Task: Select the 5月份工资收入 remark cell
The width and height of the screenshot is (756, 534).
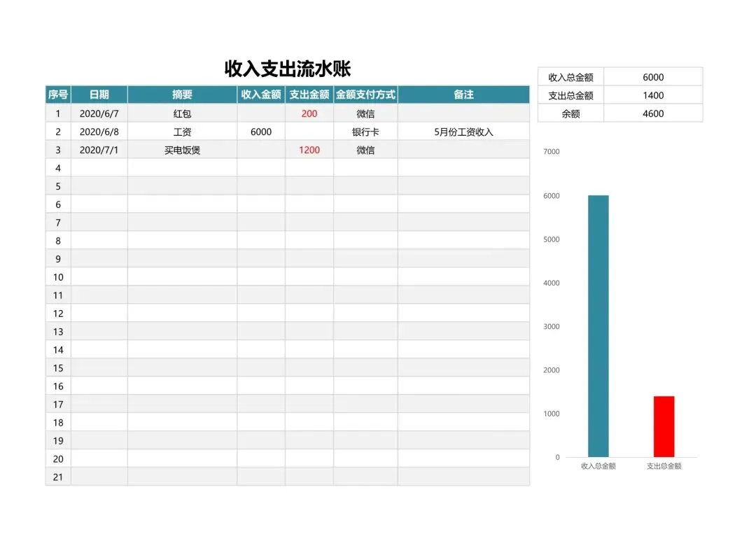Action: tap(464, 132)
